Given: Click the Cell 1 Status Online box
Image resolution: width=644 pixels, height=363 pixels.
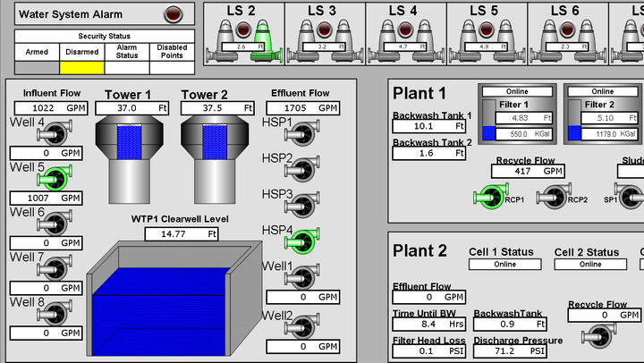Looking at the screenshot, I should point(505,265).
